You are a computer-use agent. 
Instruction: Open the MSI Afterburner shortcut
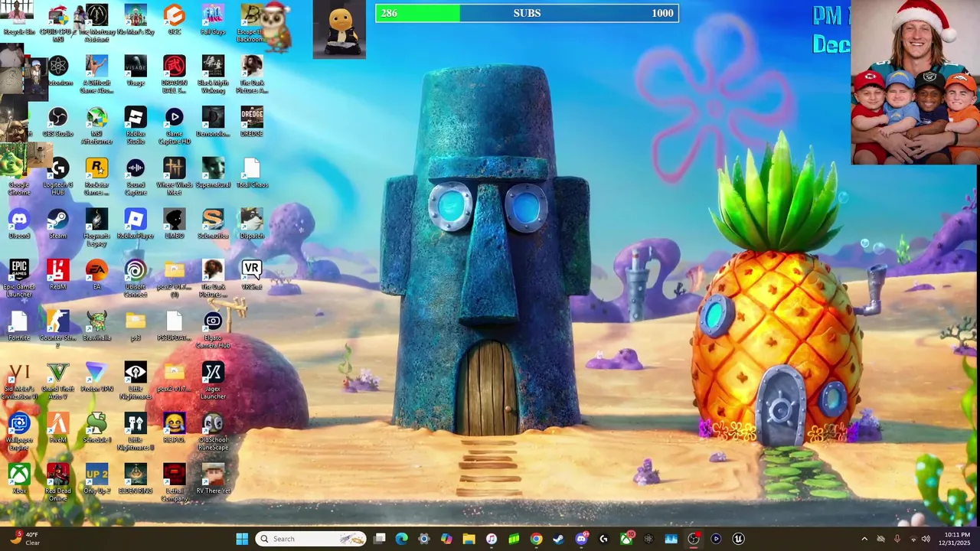[96, 126]
